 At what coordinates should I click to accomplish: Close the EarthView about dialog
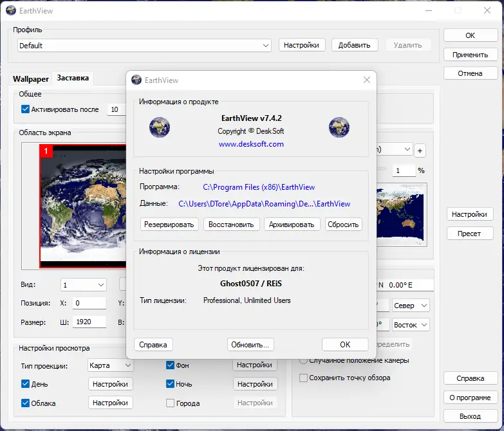pyautogui.click(x=367, y=80)
